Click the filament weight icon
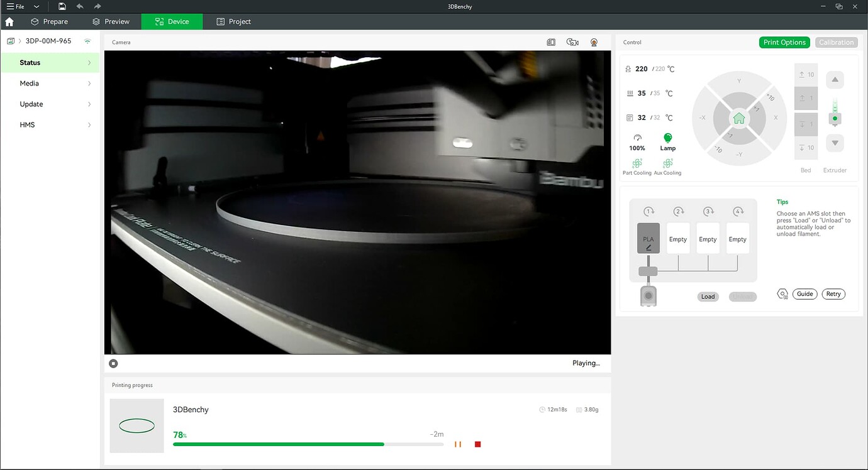Image resolution: width=868 pixels, height=470 pixels. click(579, 410)
